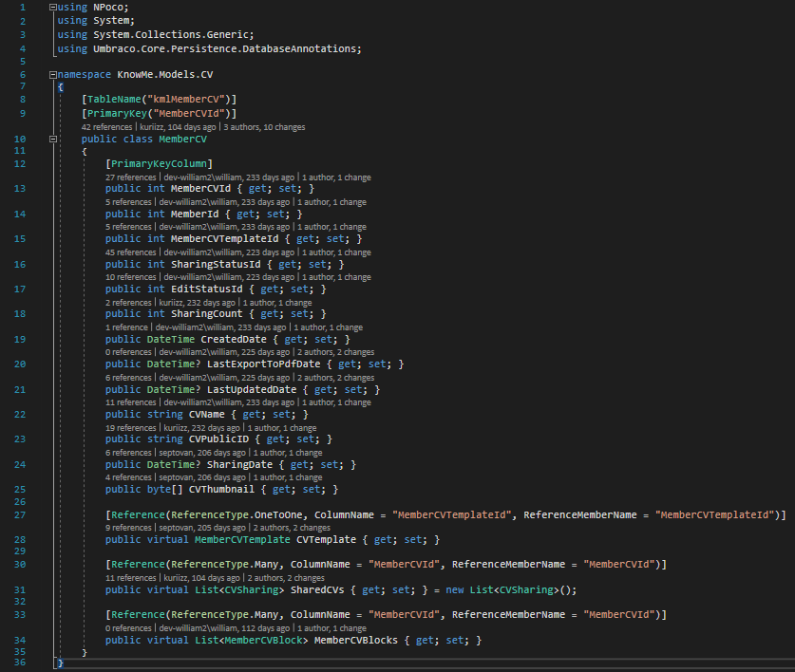Click line number 27 in gutter
Screen dimensions: 795x672
(x=20, y=514)
